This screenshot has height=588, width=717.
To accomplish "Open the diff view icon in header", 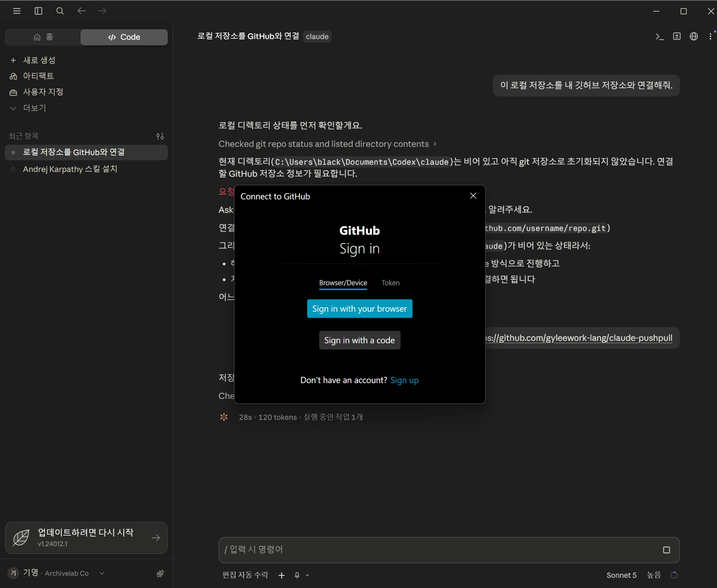I will tap(677, 36).
